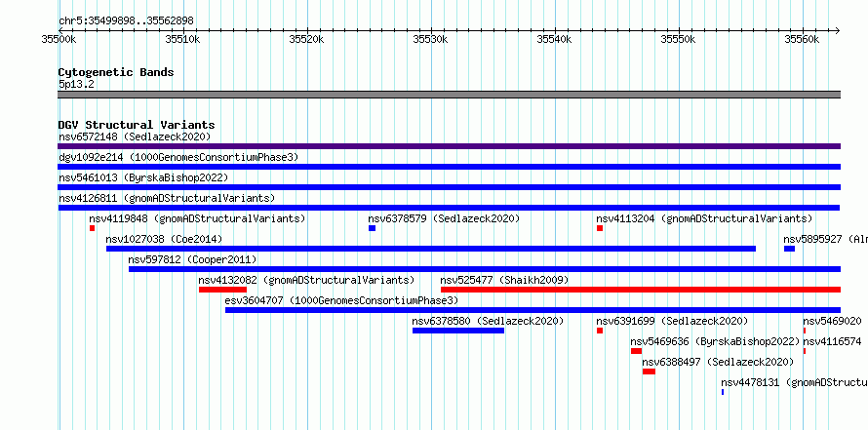The width and height of the screenshot is (868, 430).
Task: Open variant label nsv5469020
Action: coord(832,321)
